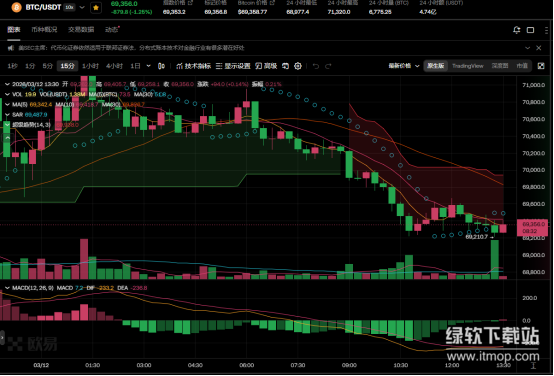Open the price alert bell icon
The width and height of the screenshot is (554, 376).
tap(517, 30)
